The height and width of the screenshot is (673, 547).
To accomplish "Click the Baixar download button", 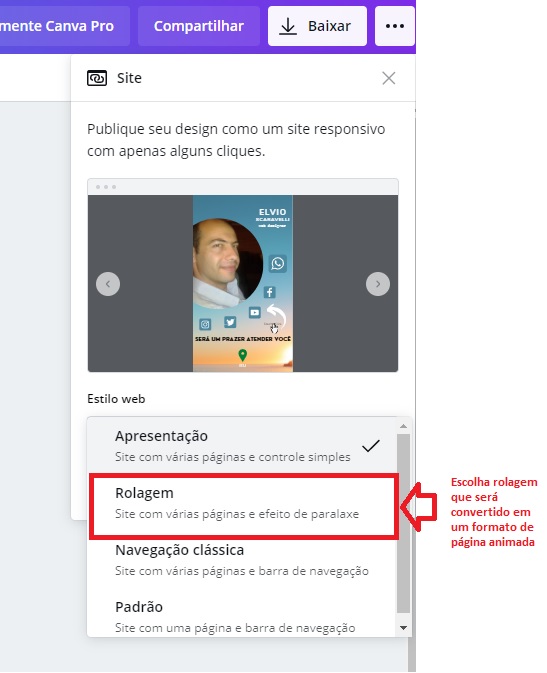I will tap(317, 26).
